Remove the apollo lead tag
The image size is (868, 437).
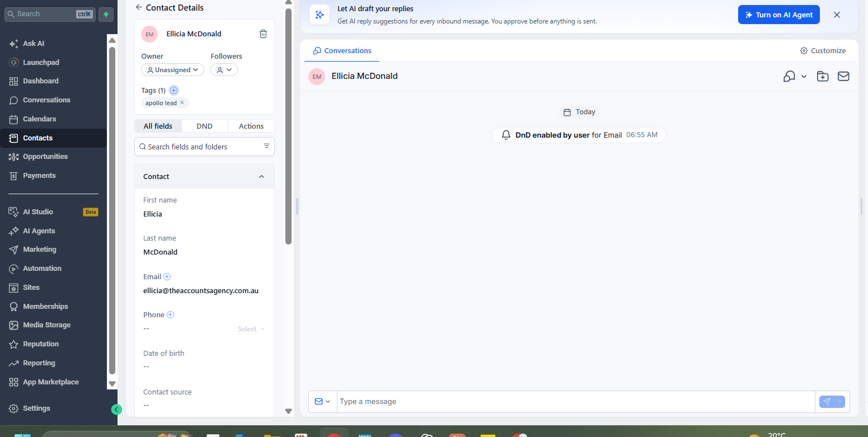[x=182, y=103]
